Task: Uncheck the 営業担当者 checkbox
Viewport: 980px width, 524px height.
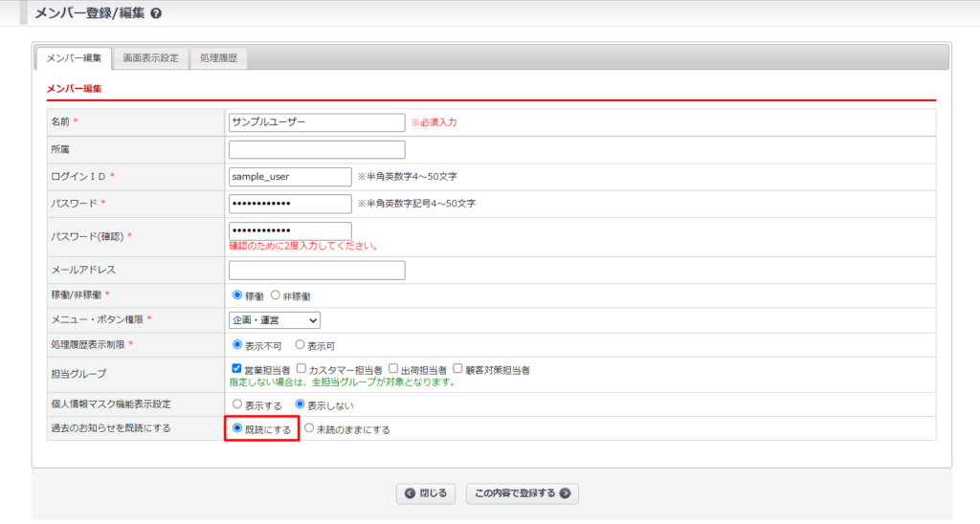Action: tap(237, 369)
